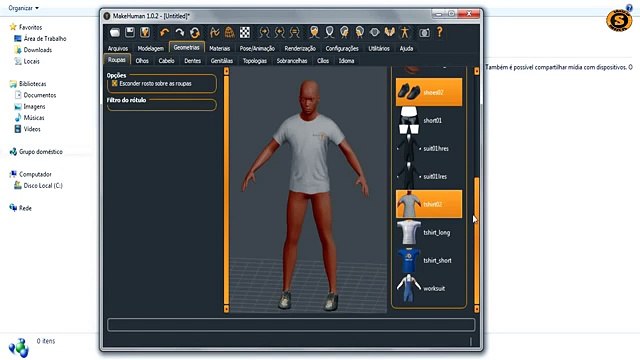Screen dimensions: 640x360
Task: Switch to the Genitálias sub-tab
Action: point(222,60)
